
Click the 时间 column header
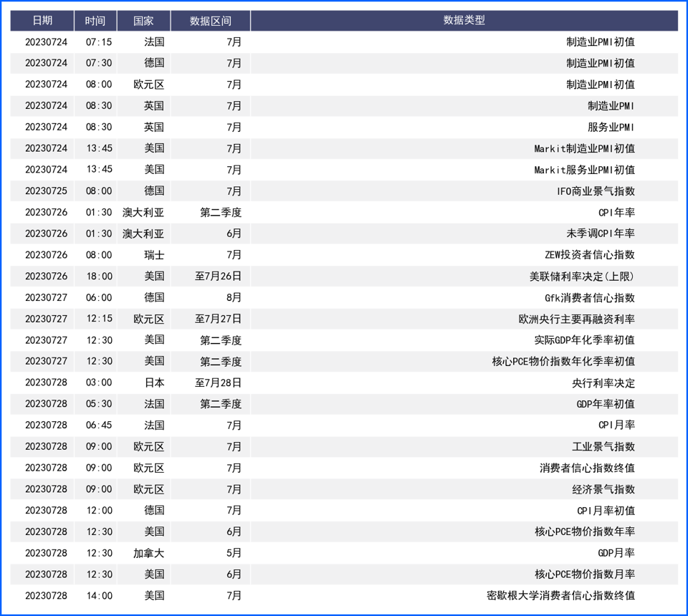[x=95, y=21]
